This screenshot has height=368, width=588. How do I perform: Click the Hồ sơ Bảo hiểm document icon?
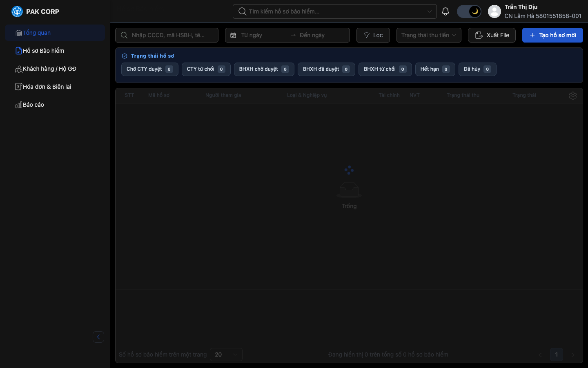tap(19, 51)
